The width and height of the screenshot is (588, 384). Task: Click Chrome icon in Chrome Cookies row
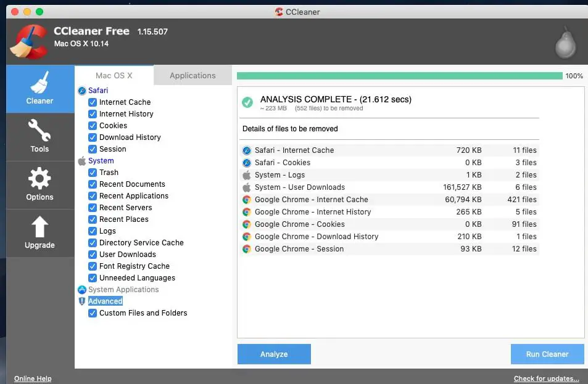pos(246,224)
